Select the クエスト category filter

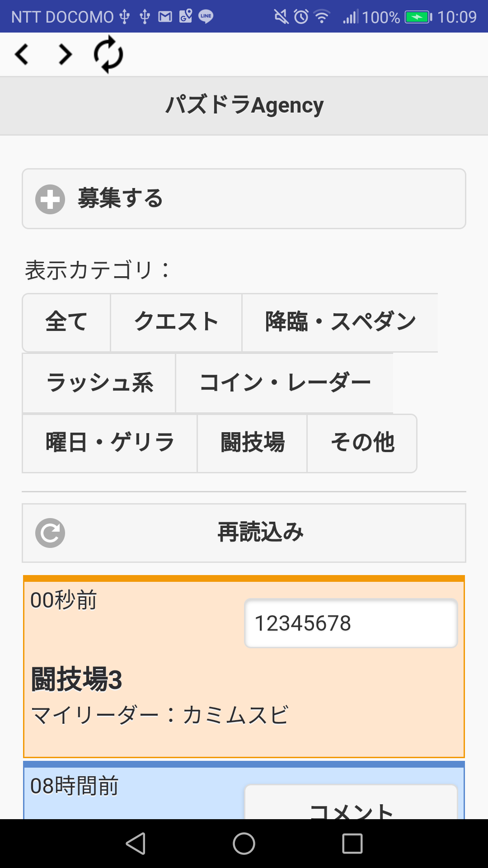point(176,322)
